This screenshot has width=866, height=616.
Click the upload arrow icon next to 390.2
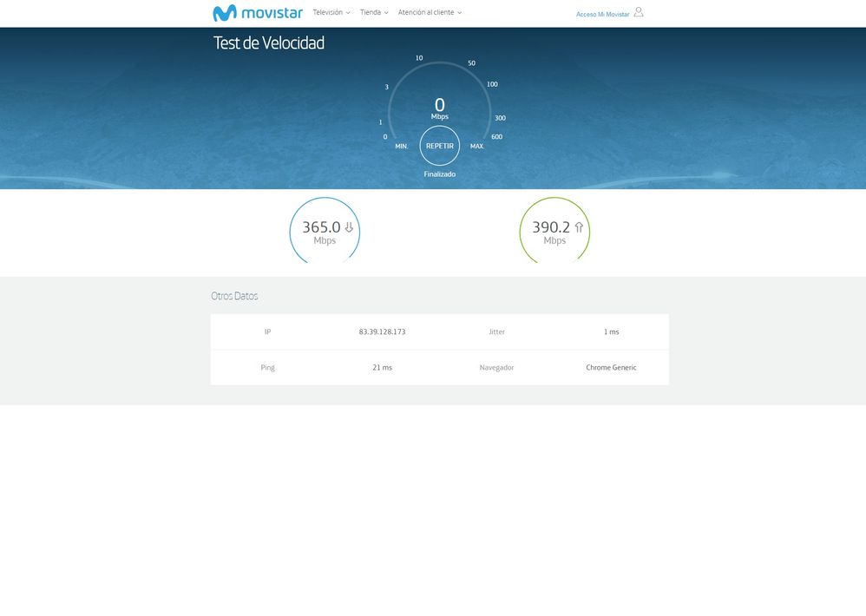[x=578, y=226]
